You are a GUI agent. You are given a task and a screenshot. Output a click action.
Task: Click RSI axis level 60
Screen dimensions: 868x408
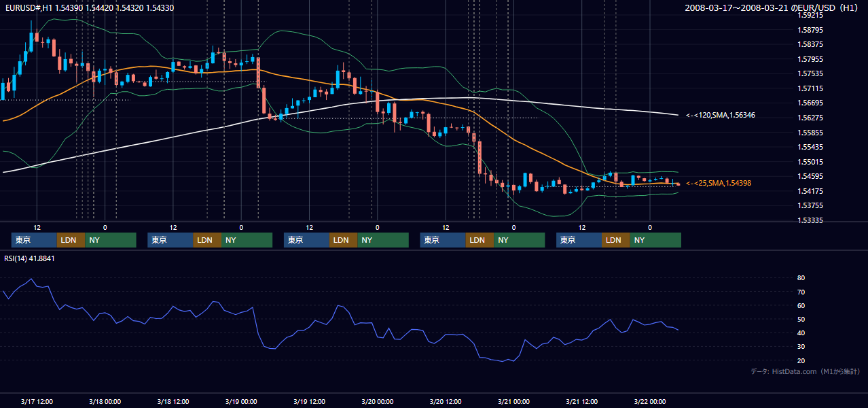pyautogui.click(x=801, y=305)
